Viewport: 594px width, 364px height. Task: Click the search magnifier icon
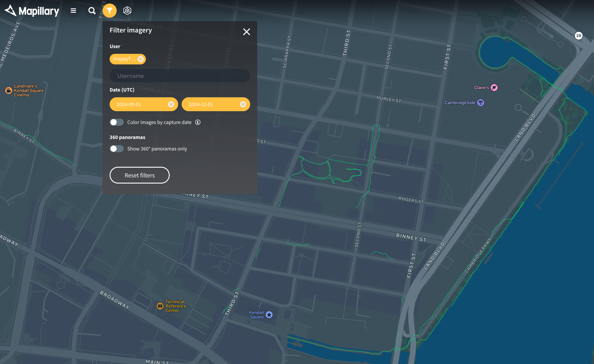pos(92,11)
